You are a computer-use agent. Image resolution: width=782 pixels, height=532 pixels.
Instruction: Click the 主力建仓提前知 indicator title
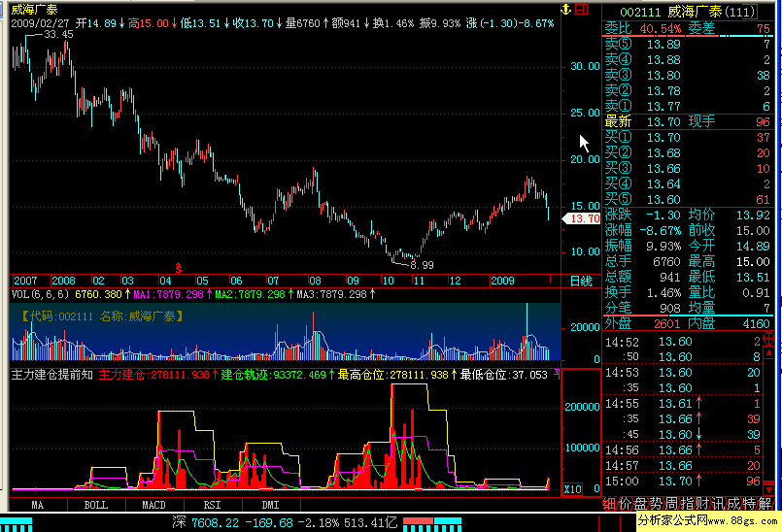tap(52, 375)
